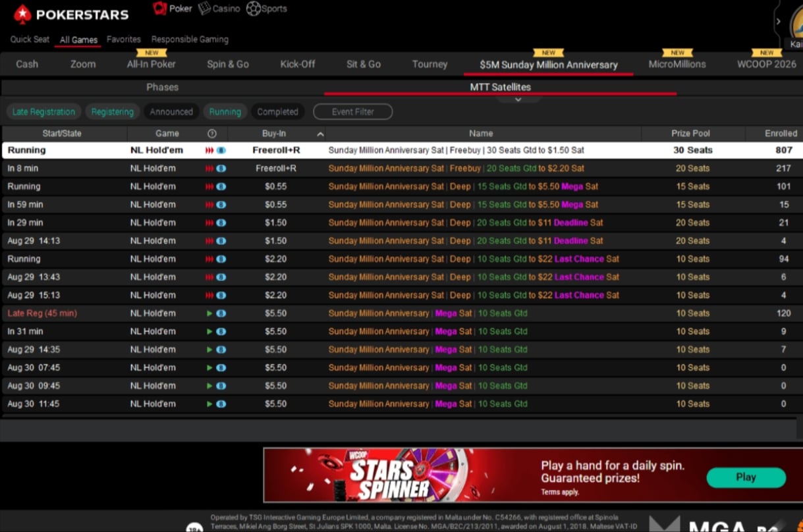The width and height of the screenshot is (803, 532).
Task: Toggle the Completed filter
Action: (277, 112)
